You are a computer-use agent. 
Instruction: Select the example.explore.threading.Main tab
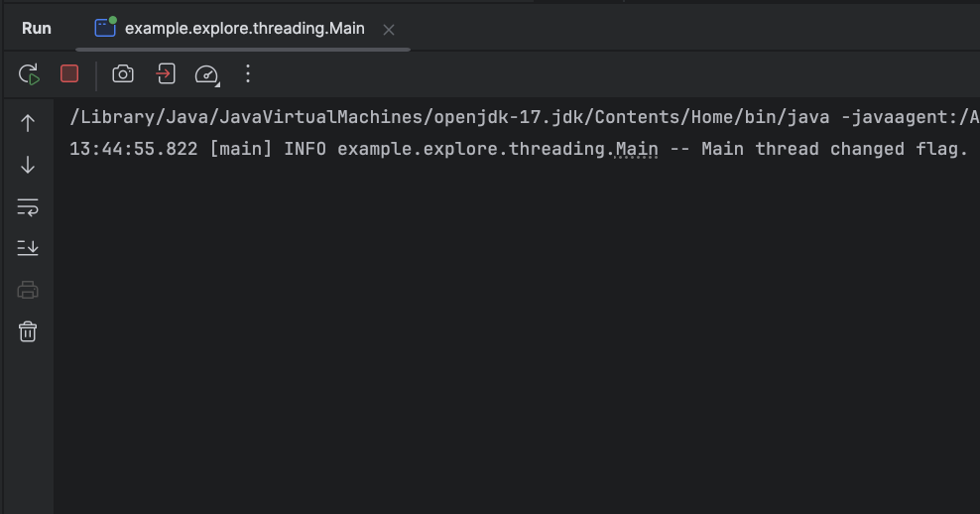244,29
